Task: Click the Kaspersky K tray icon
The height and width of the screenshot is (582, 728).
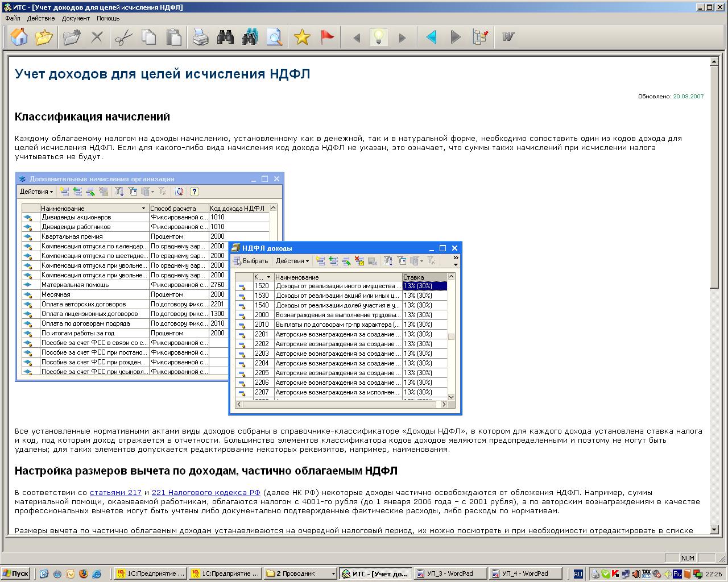Action: point(615,574)
